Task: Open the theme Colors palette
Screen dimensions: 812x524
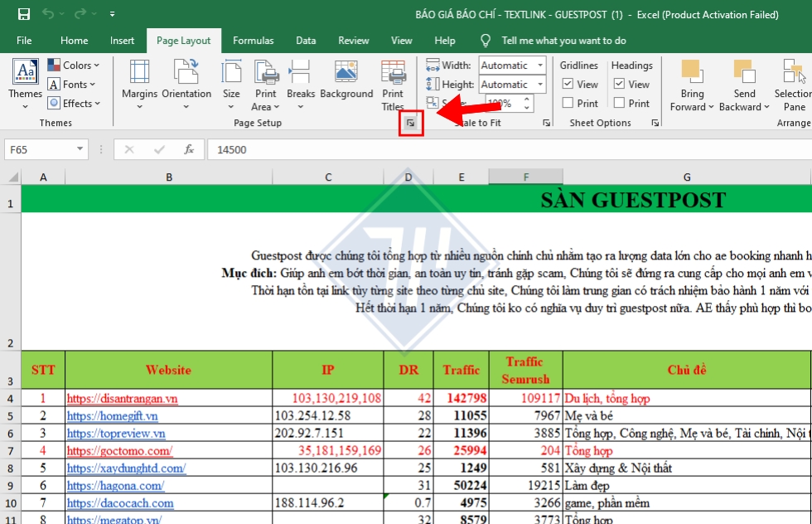Action: [x=74, y=65]
